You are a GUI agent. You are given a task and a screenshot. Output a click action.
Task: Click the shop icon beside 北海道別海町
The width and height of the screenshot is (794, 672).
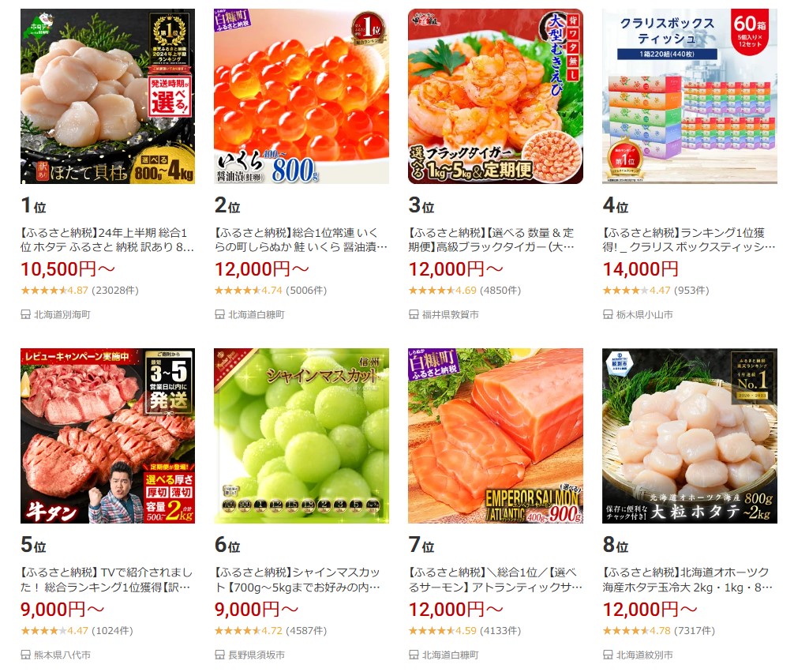[x=25, y=315]
